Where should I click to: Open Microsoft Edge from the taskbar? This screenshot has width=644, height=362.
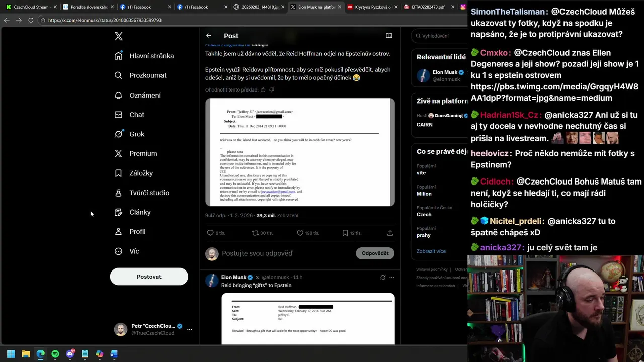point(40,354)
